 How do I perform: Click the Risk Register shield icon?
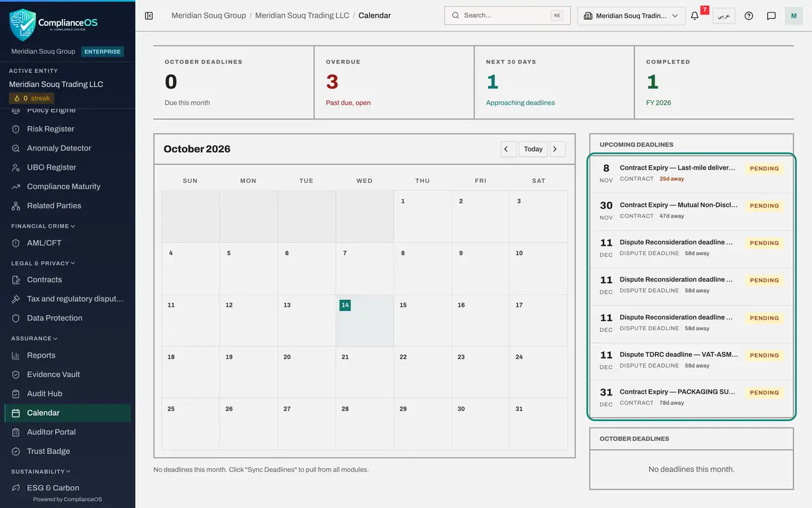pyautogui.click(x=16, y=129)
